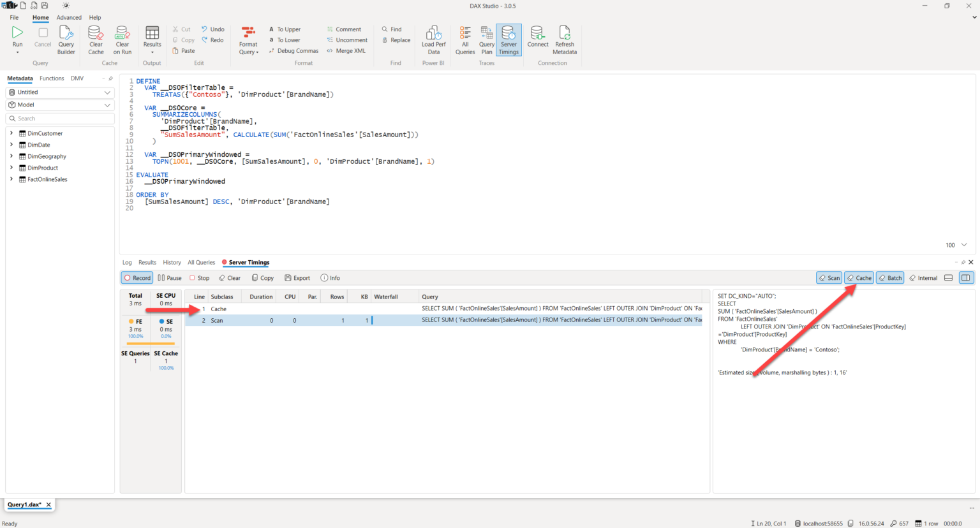This screenshot has width=980, height=528.
Task: Open the Query Builder
Action: tap(66, 38)
